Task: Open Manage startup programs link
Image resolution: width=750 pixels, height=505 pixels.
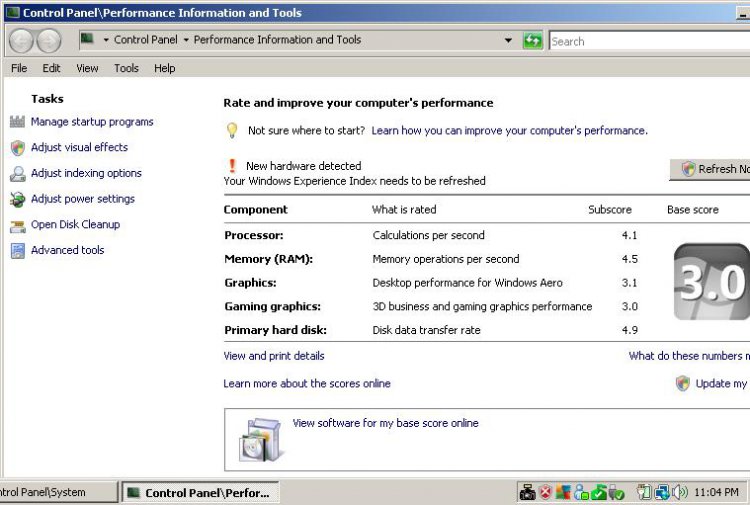Action: pyautogui.click(x=92, y=122)
